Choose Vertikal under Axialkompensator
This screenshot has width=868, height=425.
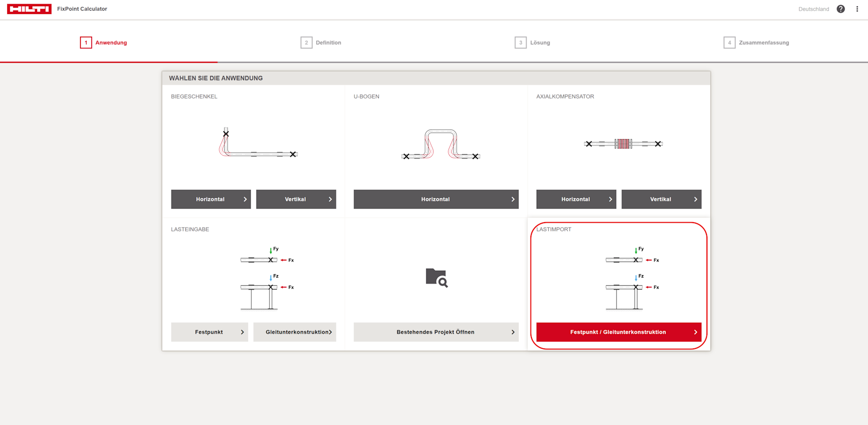pos(662,199)
